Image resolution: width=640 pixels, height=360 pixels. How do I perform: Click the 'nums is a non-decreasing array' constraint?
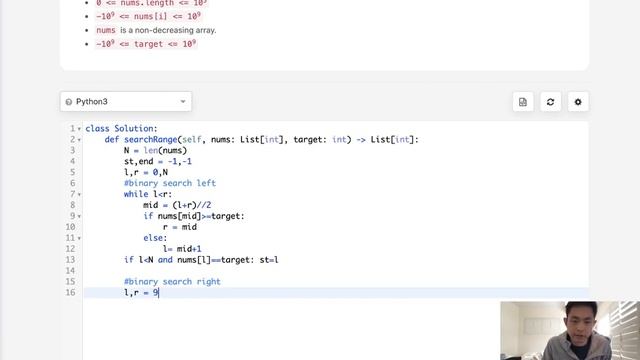point(156,30)
